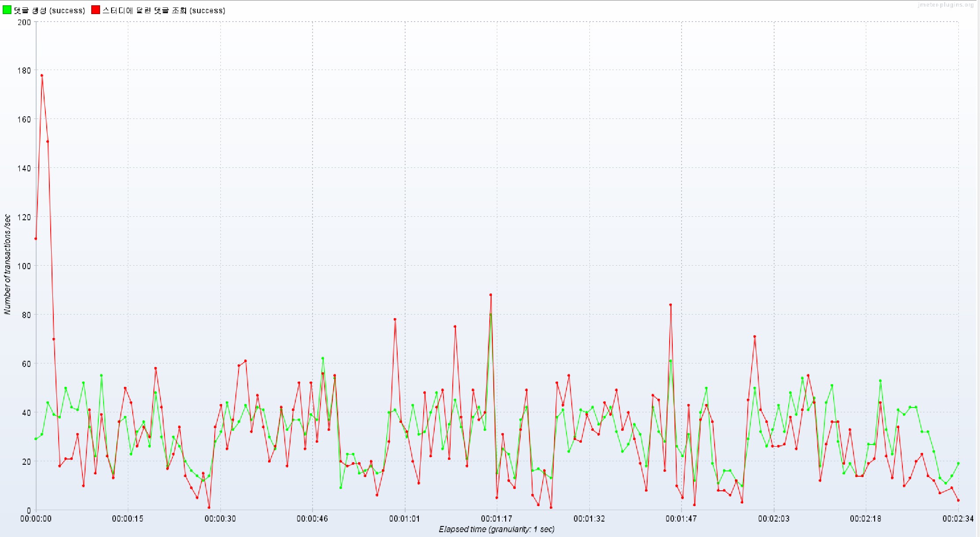Click the green point at 00:00:00
Image resolution: width=980 pixels, height=537 pixels.
coord(36,439)
